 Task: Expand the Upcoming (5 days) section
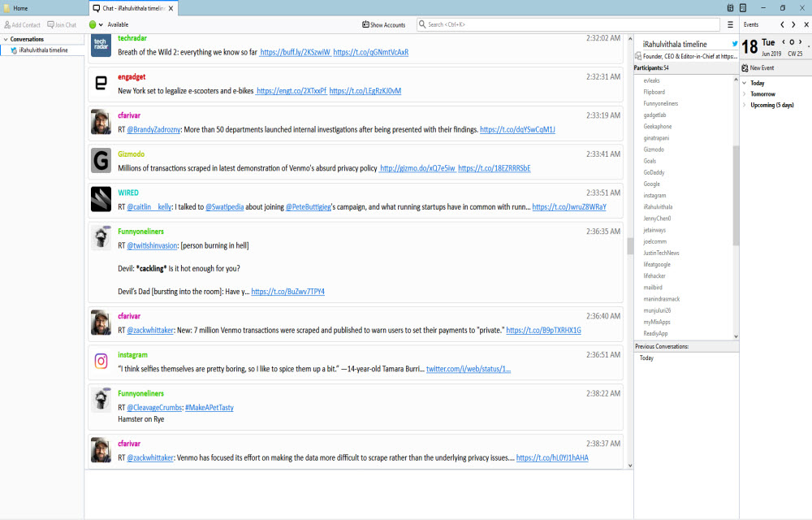[x=744, y=105]
